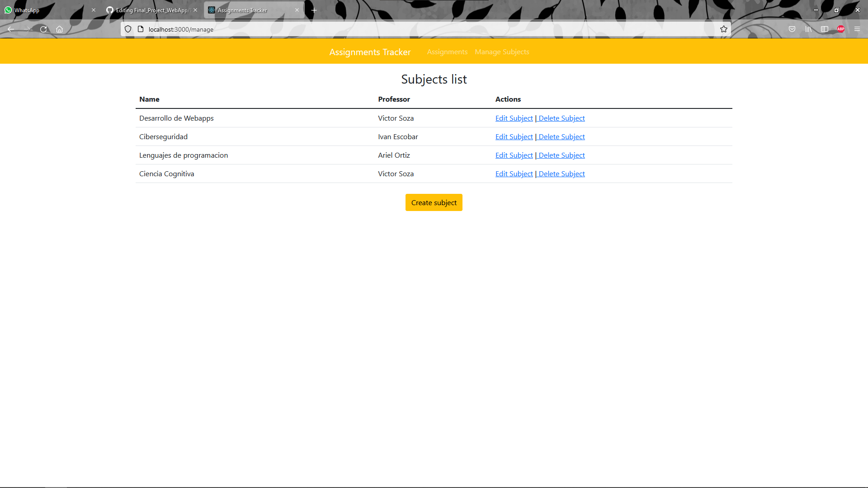Click the save to Pocket icon
Image resolution: width=868 pixels, height=488 pixels.
coord(792,29)
